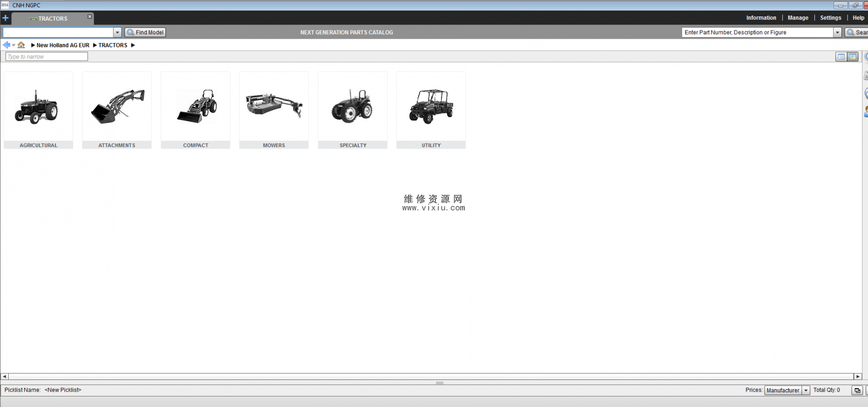The height and width of the screenshot is (407, 868).
Task: Minimize the CNH NGPC window
Action: [x=841, y=5]
